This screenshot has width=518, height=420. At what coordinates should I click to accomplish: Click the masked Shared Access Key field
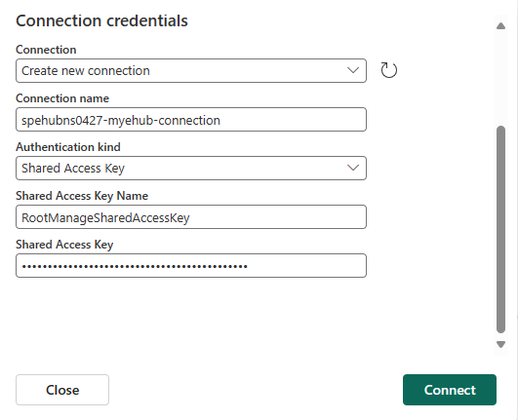coord(191,266)
